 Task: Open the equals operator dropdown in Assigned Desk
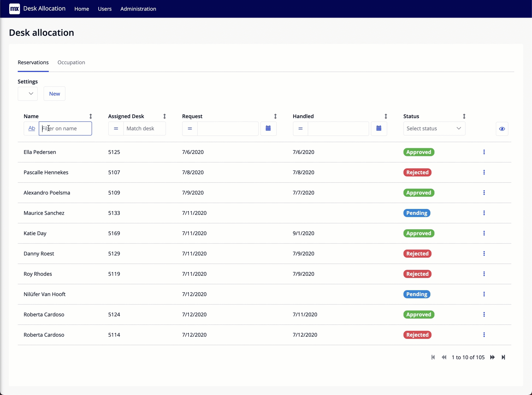click(116, 128)
